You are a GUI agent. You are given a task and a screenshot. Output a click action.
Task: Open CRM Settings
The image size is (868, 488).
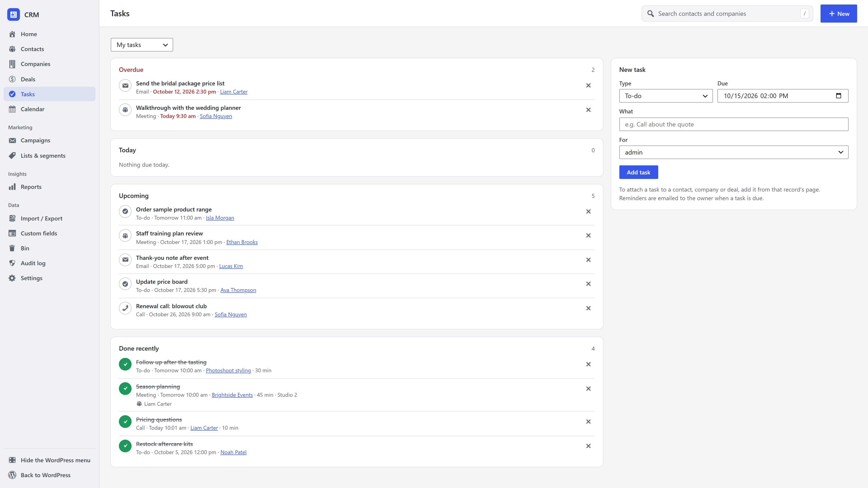click(x=50, y=278)
